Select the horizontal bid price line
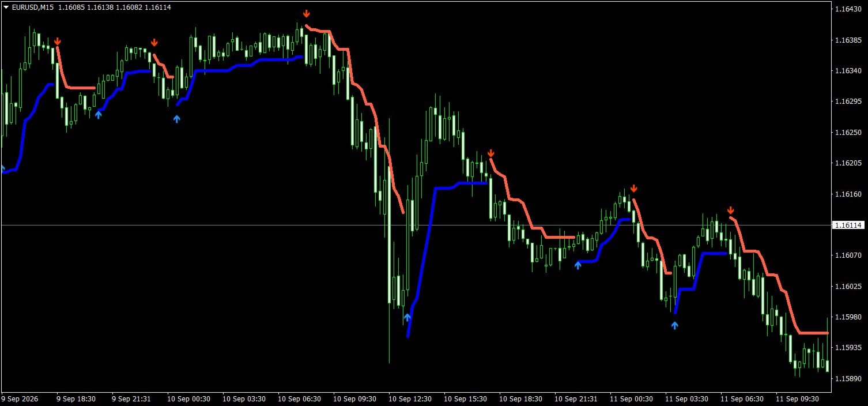The height and width of the screenshot is (406, 868). coord(416,225)
